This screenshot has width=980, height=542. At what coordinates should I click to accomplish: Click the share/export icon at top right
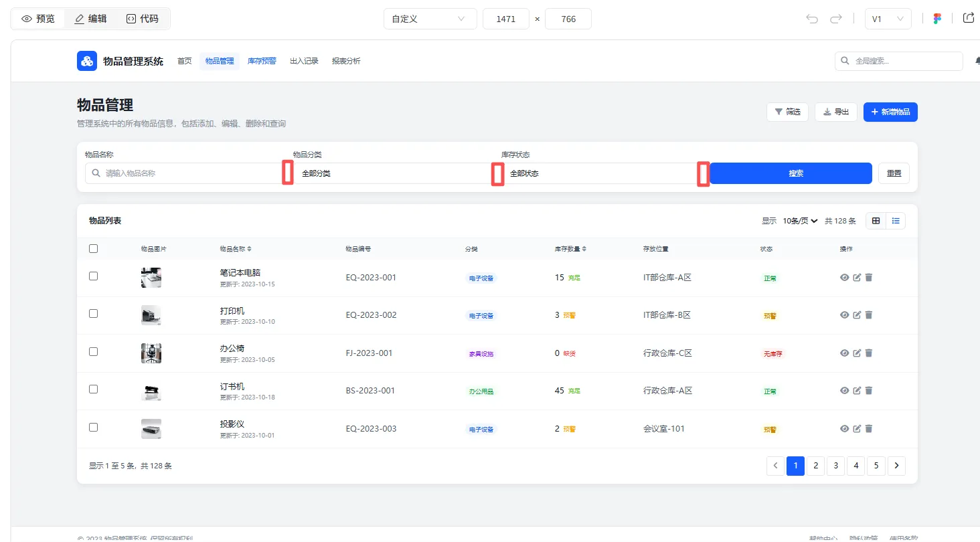click(x=968, y=18)
